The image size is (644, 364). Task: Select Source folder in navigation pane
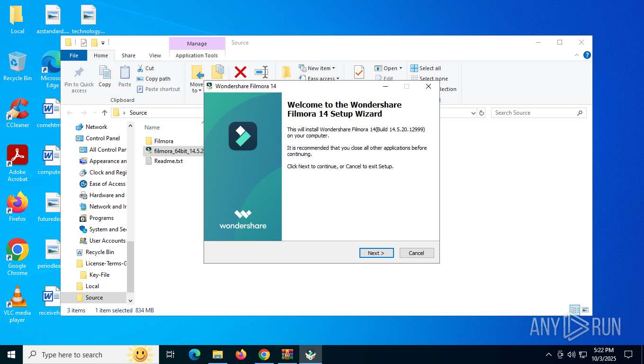click(x=94, y=297)
